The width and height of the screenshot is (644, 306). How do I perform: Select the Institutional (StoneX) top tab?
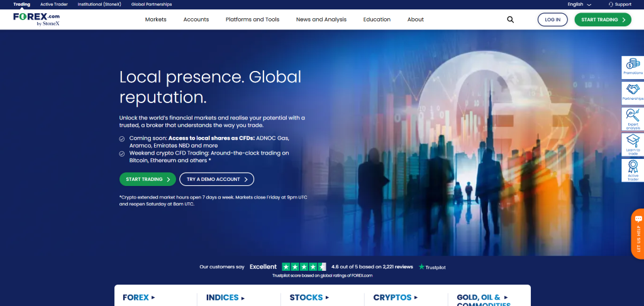tap(99, 4)
